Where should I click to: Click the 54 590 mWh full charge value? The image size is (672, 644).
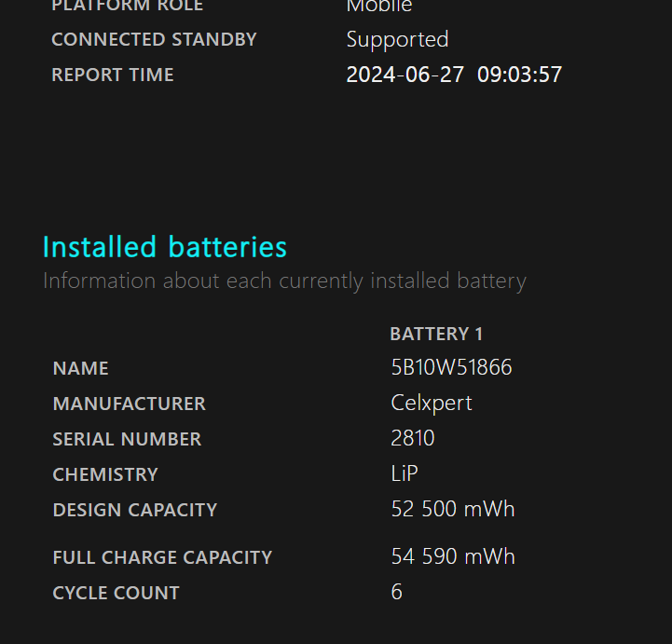pos(453,557)
